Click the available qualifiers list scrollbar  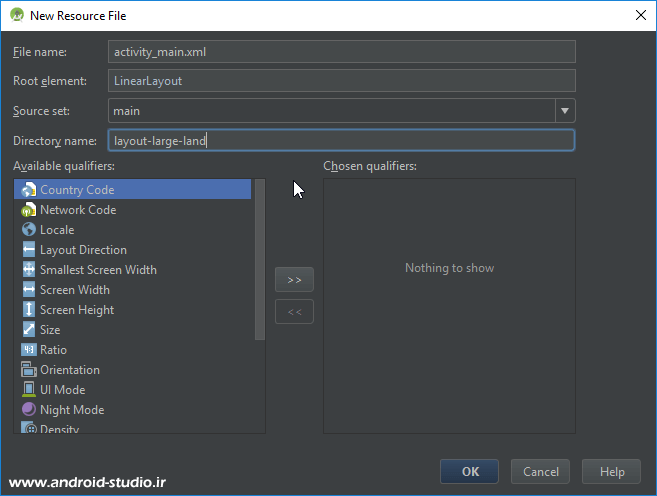(260, 260)
